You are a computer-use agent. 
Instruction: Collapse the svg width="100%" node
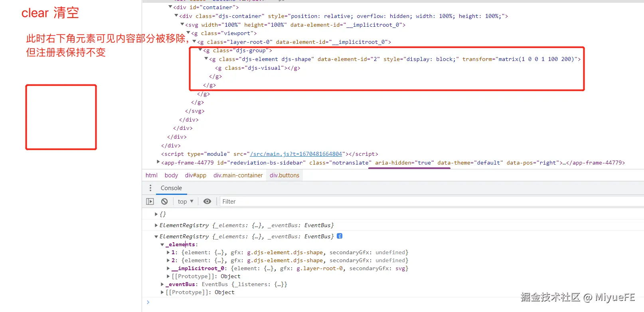(182, 24)
